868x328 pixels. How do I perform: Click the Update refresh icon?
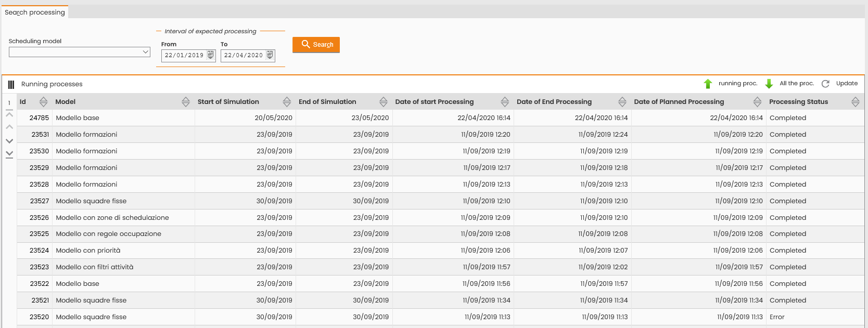point(825,84)
